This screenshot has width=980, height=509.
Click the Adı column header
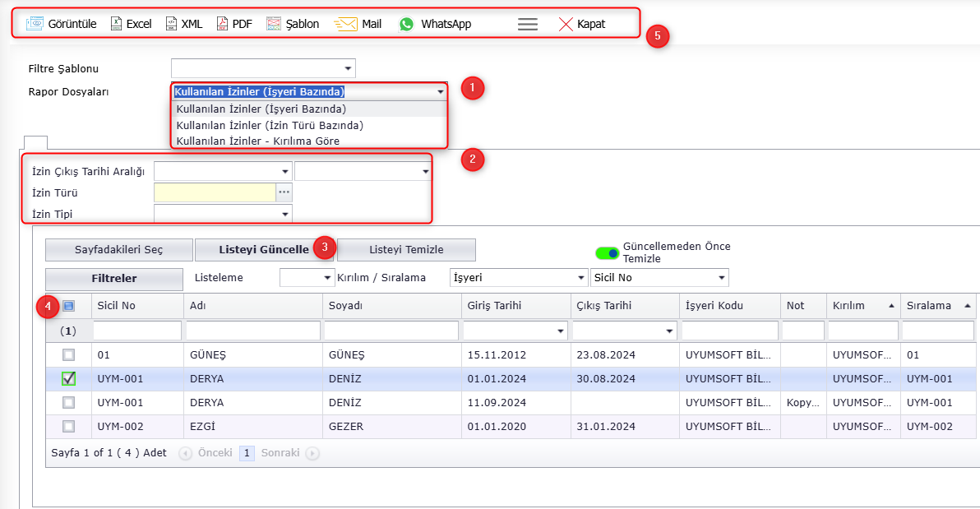tap(253, 306)
